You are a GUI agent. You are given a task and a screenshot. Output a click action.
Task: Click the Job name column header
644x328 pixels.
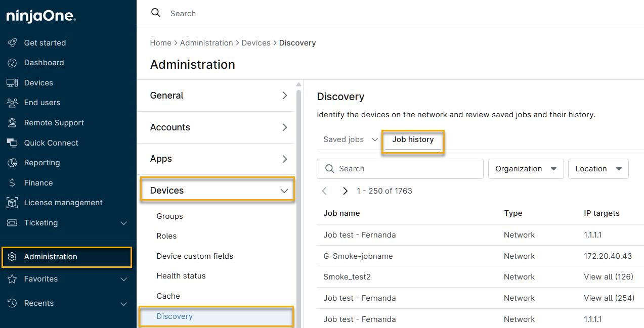pos(341,213)
